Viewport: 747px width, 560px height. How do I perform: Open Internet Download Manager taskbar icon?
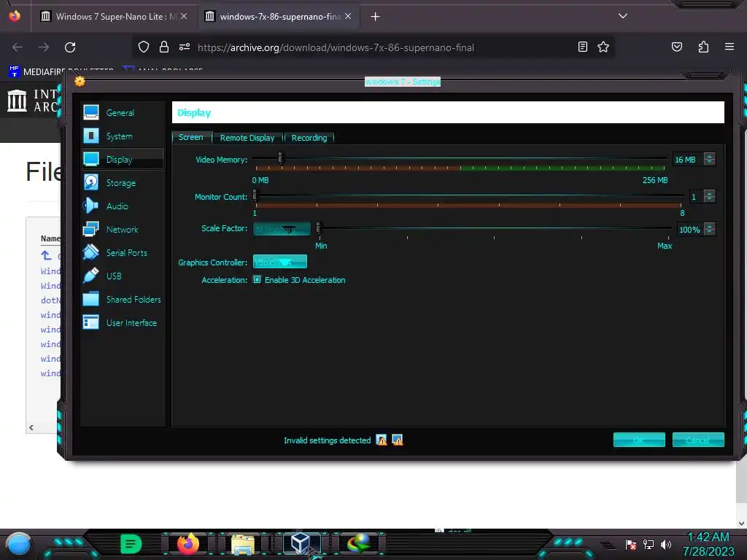(x=358, y=543)
